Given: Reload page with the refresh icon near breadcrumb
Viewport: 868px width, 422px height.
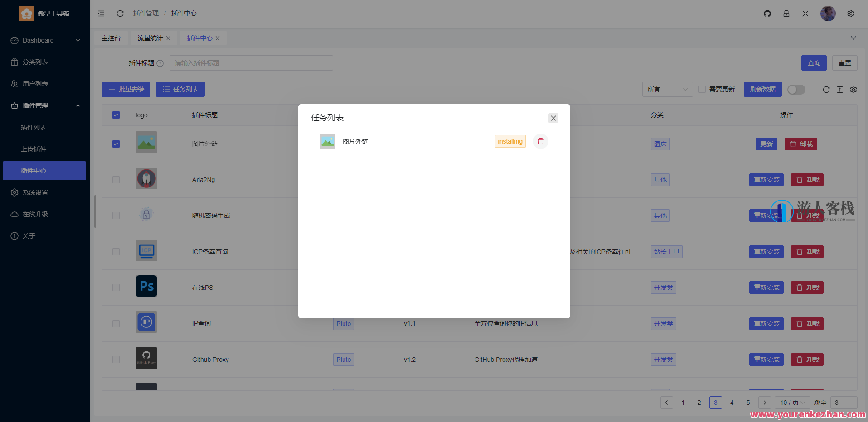Looking at the screenshot, I should (120, 14).
